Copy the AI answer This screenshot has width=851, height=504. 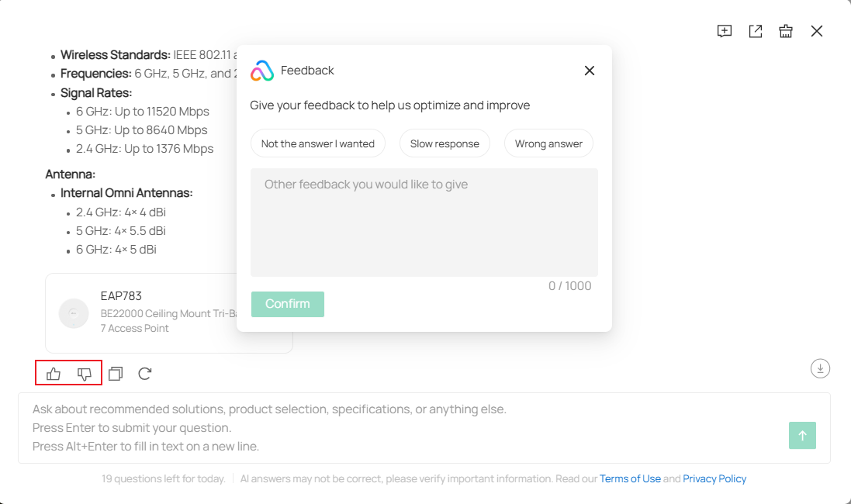[115, 373]
